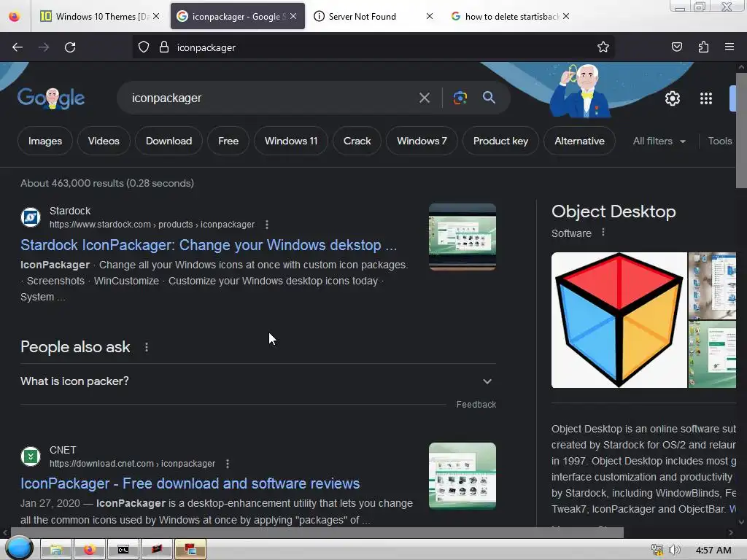Open the Start orb on the taskbar
The image size is (747, 560).
coord(18,548)
